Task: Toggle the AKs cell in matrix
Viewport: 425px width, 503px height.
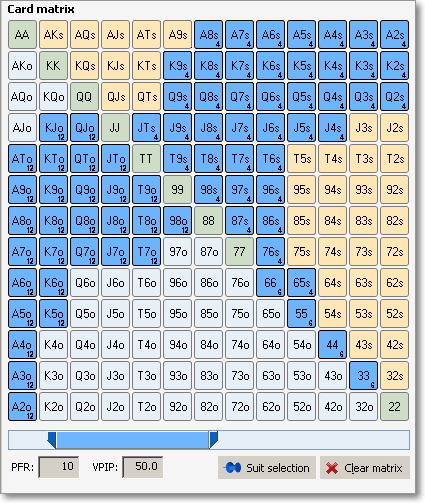Action: (x=53, y=35)
